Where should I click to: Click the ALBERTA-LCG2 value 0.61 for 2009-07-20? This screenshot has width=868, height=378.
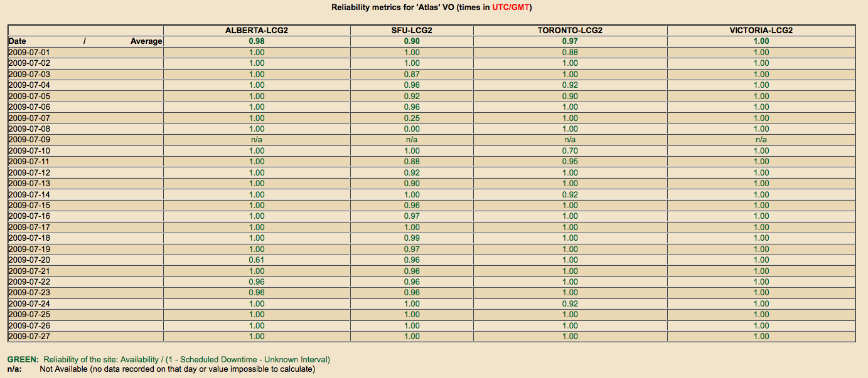(x=257, y=260)
